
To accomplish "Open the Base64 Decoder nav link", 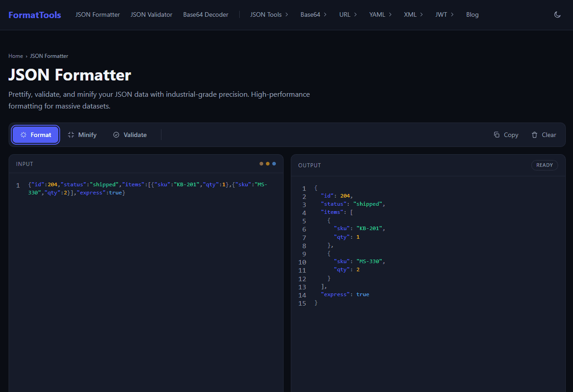I will click(206, 14).
